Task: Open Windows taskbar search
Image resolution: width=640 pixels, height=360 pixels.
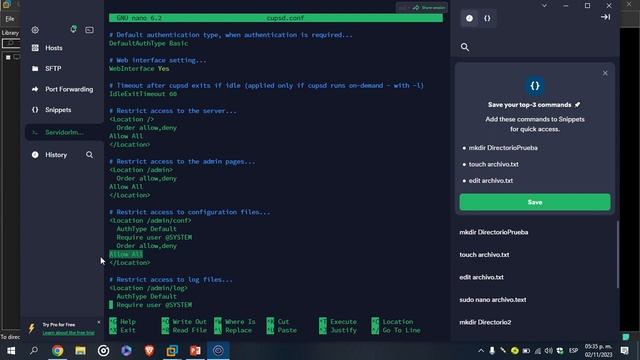Action: (34, 351)
